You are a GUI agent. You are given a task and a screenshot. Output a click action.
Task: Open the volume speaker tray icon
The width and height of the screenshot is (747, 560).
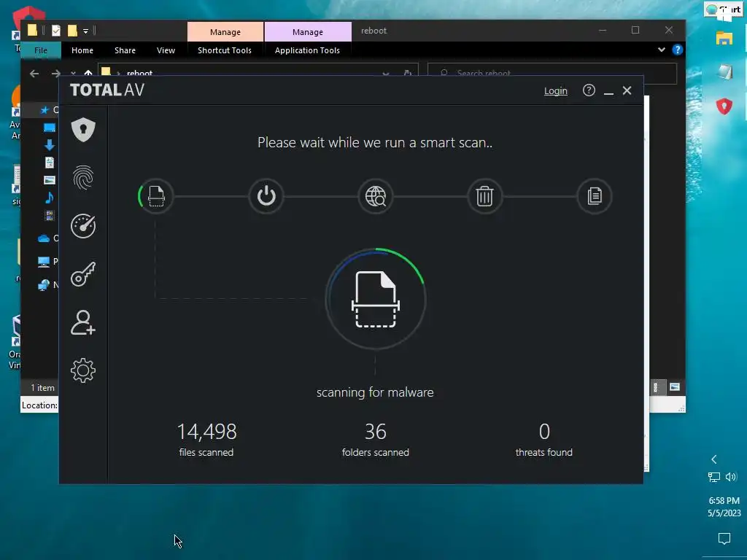(x=731, y=477)
